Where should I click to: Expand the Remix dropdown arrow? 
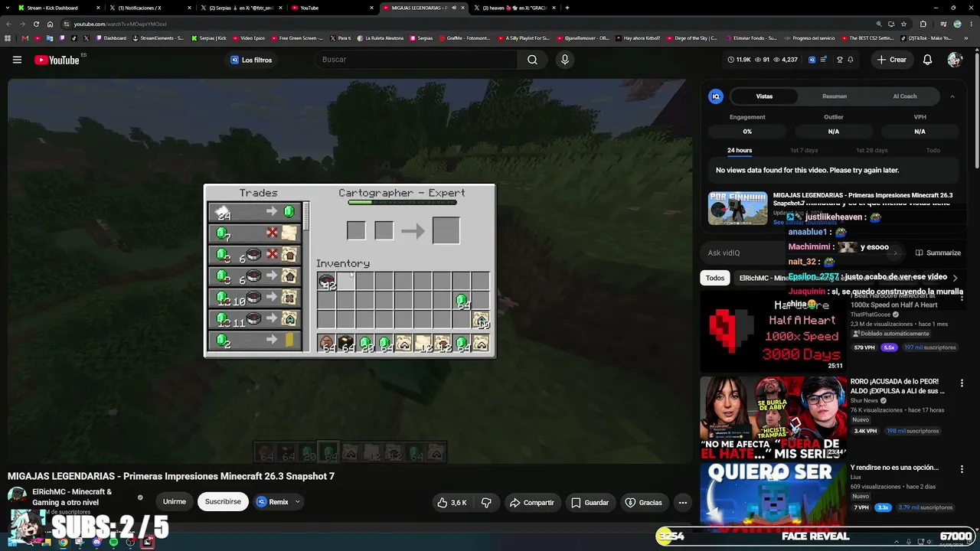pos(297,503)
